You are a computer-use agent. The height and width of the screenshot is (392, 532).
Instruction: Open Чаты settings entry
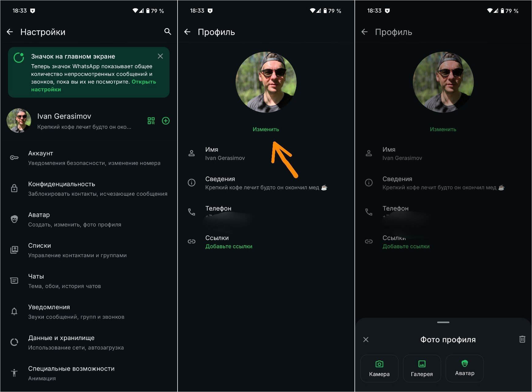pos(89,281)
